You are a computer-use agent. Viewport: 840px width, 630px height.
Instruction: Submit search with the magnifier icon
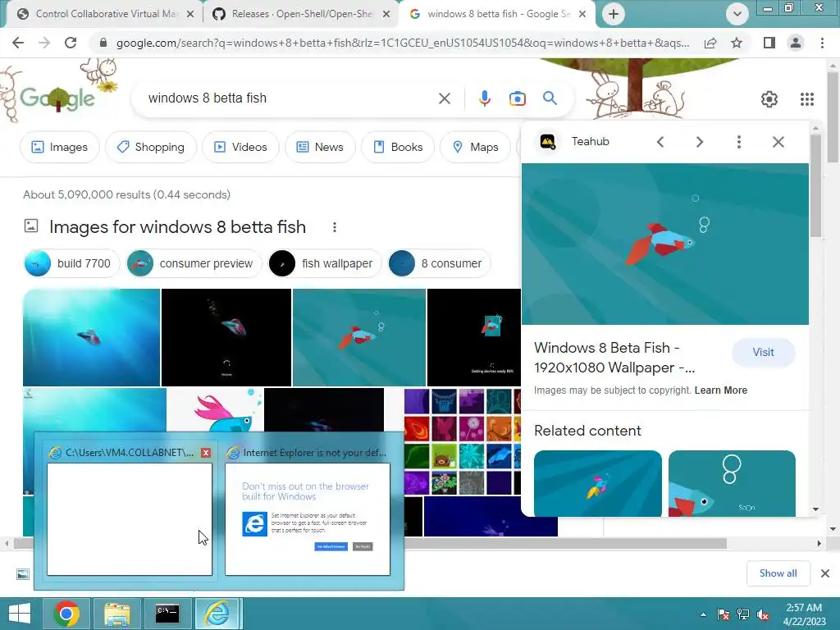coord(550,98)
